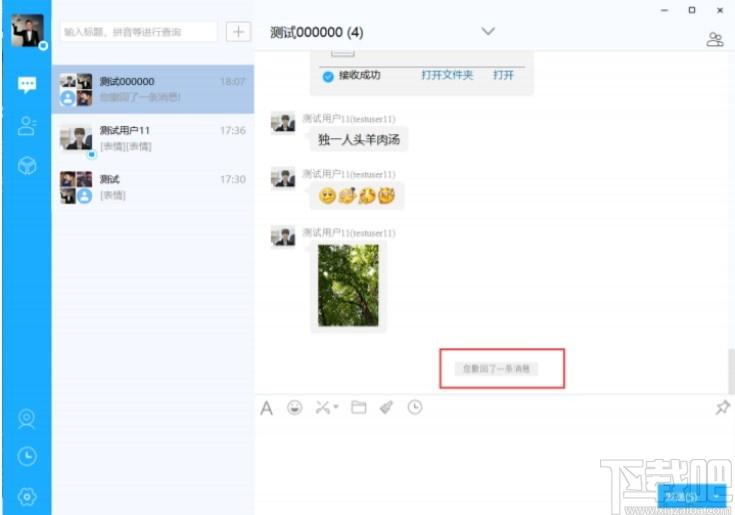Screen dimensions: 735x515
Task: Open the settings gear in sidebar
Action: tap(27, 496)
